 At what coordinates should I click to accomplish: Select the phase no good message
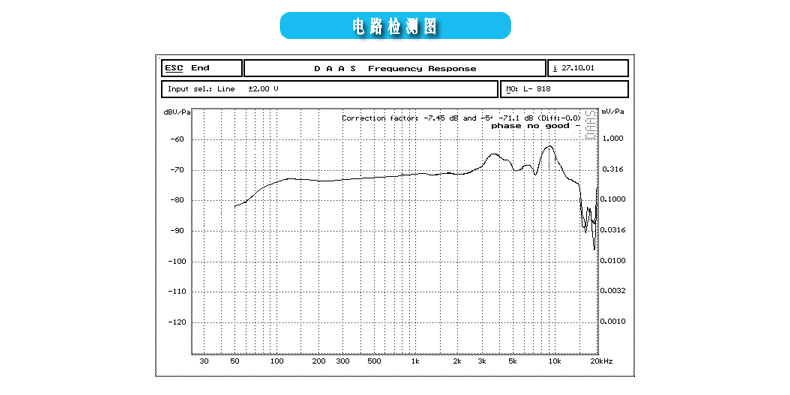[536, 125]
